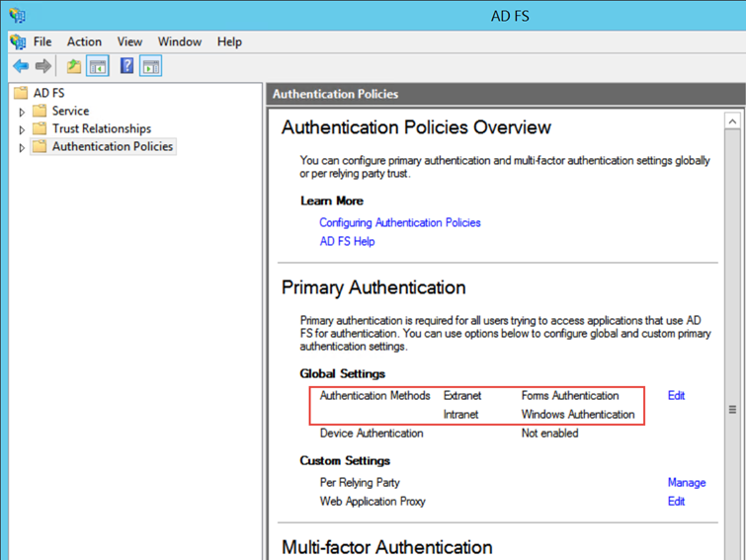Click 'Authentication Policies Overview' heading
Viewport: 746px width, 560px height.
click(416, 127)
